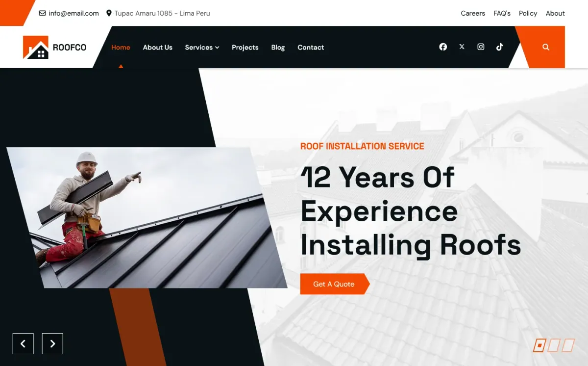588x366 pixels.
Task: Click the Tupac Amaru 1085 address text
Action: click(x=162, y=13)
